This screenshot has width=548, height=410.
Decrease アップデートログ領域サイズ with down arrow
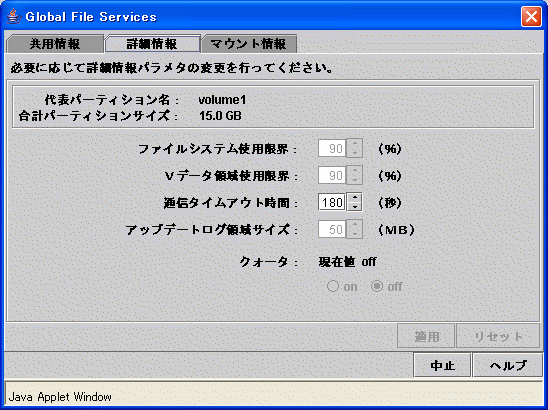click(355, 234)
